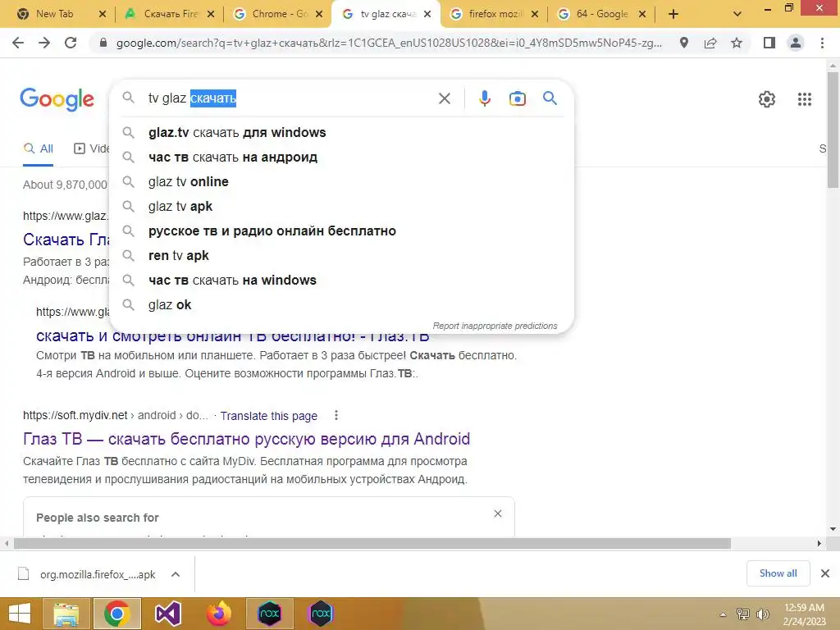840x630 pixels.
Task: Click Translate this page link
Action: tap(268, 416)
